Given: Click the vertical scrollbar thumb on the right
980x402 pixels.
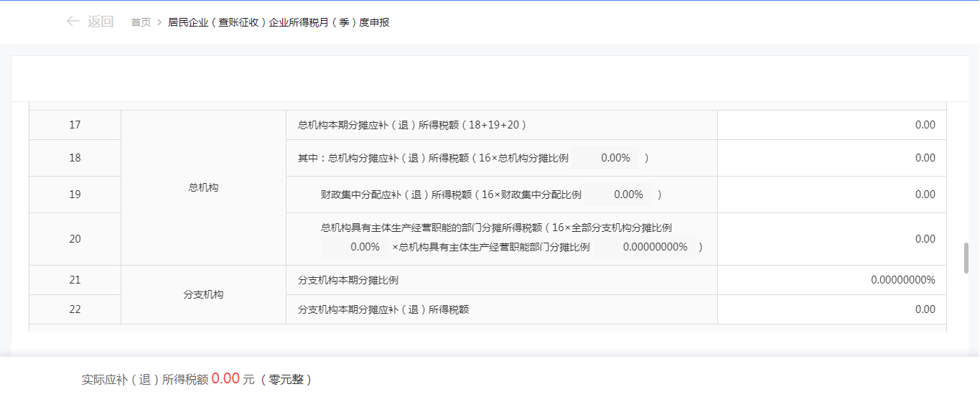Looking at the screenshot, I should point(966,258).
